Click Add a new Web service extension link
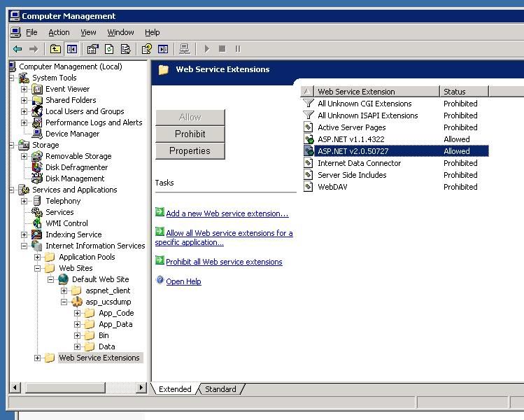This screenshot has width=524, height=420. (227, 213)
